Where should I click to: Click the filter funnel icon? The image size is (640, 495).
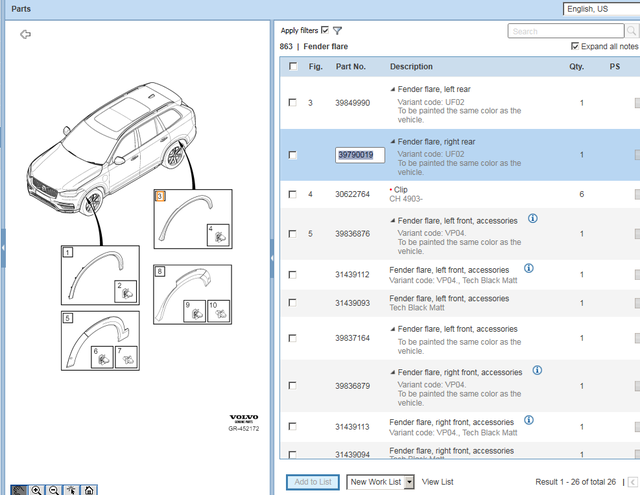click(337, 31)
